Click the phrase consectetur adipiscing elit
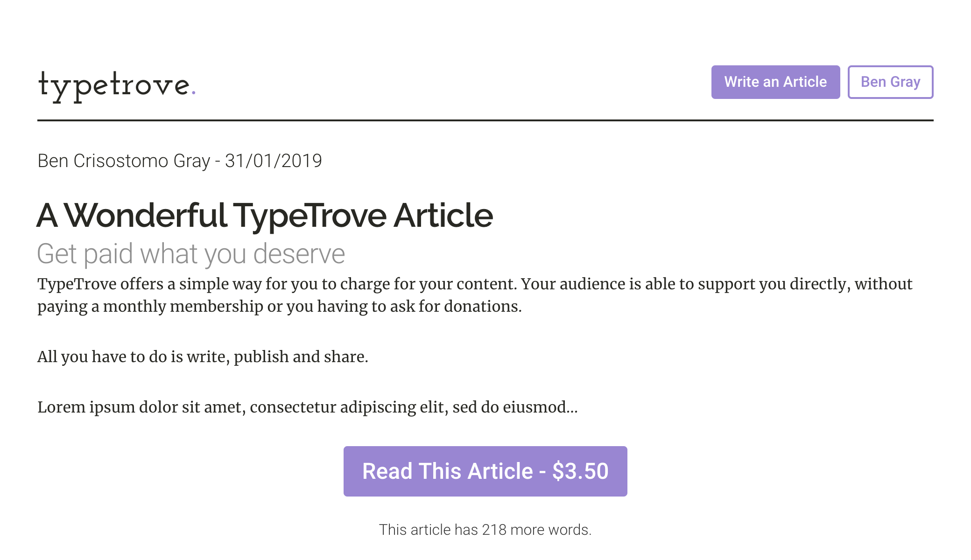Image resolution: width=971 pixels, height=560 pixels. click(x=346, y=407)
